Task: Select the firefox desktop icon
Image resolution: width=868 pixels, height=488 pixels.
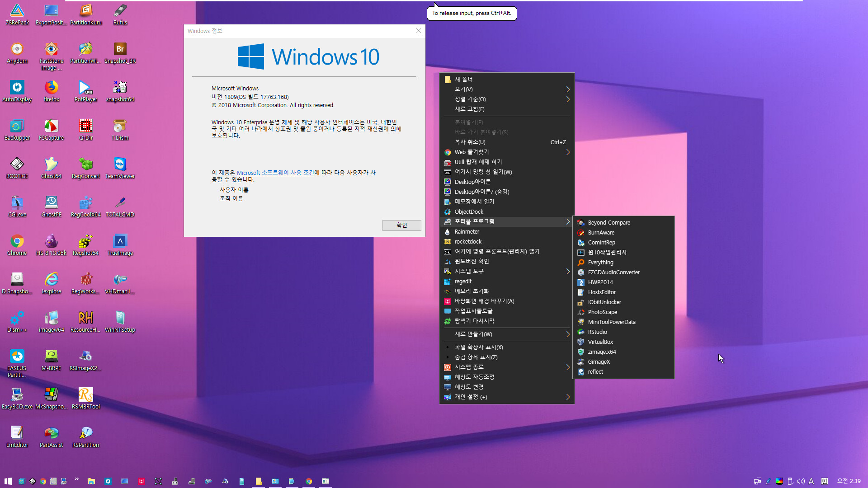Action: point(52,91)
